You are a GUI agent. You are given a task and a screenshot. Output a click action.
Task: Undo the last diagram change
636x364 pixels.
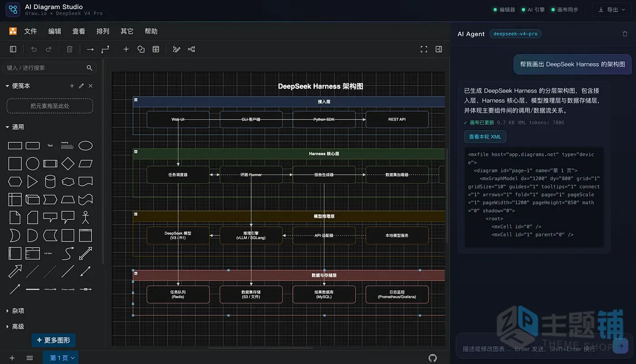[34, 49]
